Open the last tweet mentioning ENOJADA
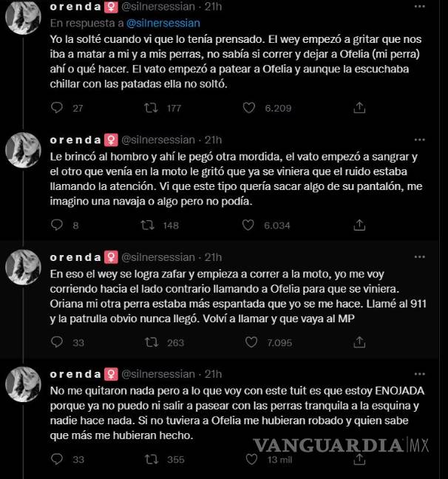Image resolution: width=448 pixels, height=479 pixels. [x=237, y=413]
